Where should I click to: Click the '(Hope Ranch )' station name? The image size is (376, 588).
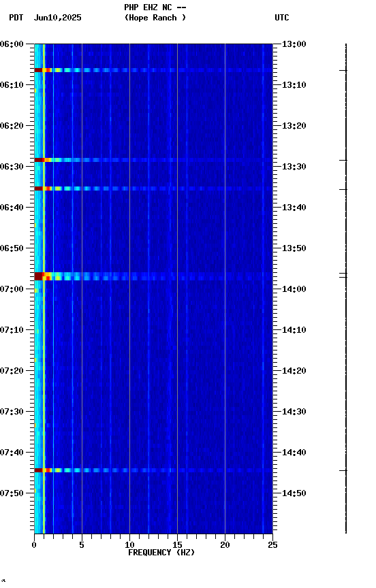[x=155, y=18]
